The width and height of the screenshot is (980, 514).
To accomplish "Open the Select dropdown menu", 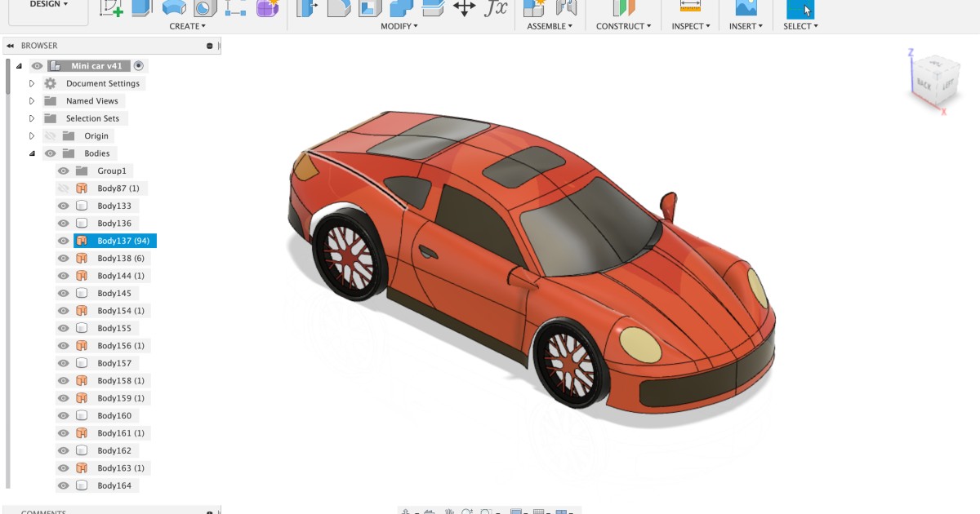I will click(800, 25).
